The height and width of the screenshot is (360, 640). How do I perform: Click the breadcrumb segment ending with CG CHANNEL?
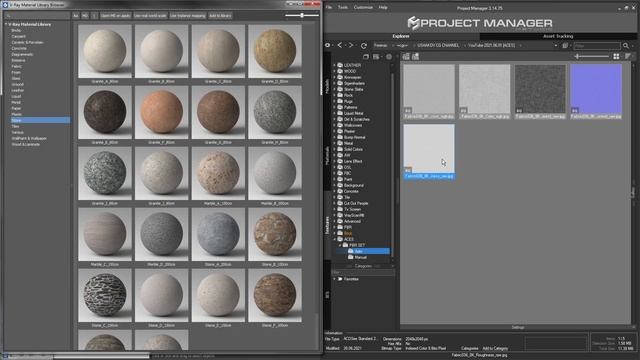pos(438,46)
